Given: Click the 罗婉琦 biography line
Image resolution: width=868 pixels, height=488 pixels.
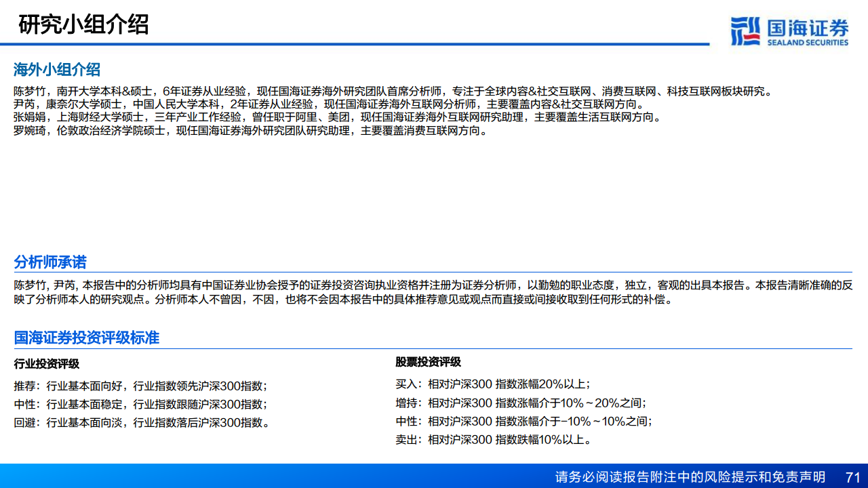Looking at the screenshot, I should [x=251, y=131].
